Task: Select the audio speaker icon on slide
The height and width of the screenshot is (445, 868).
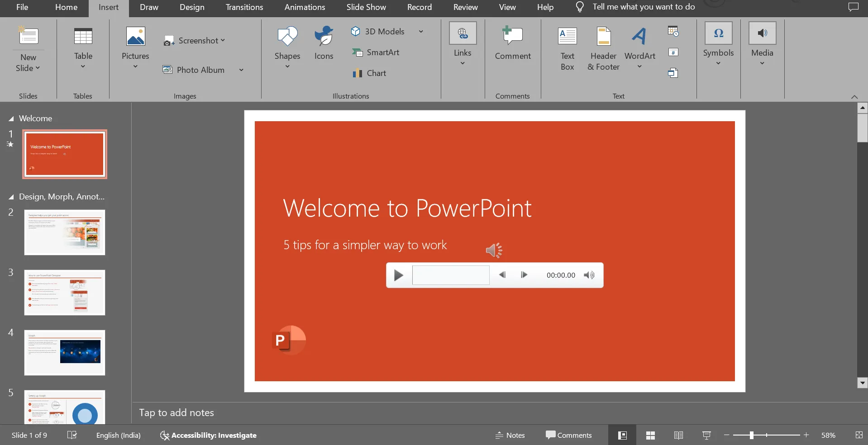Action: click(x=494, y=250)
